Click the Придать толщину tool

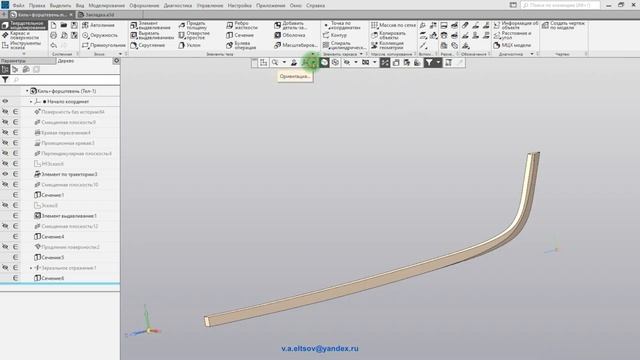pyautogui.click(x=193, y=25)
